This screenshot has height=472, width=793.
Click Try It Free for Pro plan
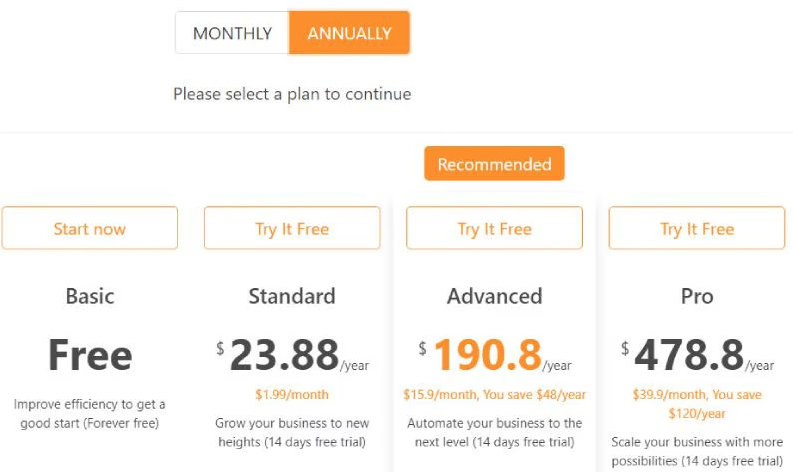[x=697, y=228]
